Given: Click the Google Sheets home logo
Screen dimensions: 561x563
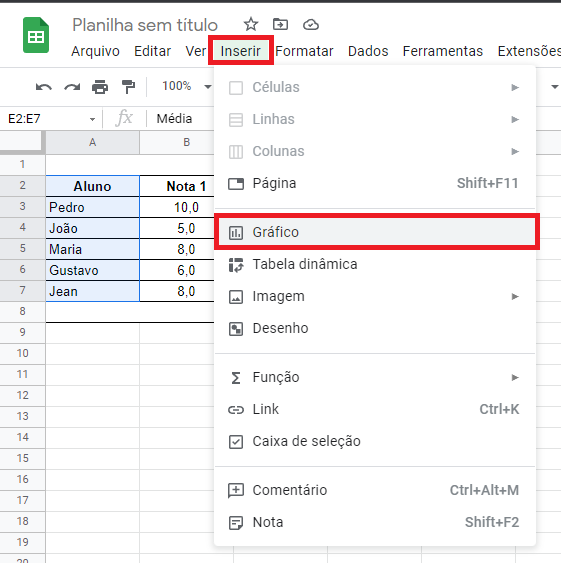Looking at the screenshot, I should coord(36,35).
